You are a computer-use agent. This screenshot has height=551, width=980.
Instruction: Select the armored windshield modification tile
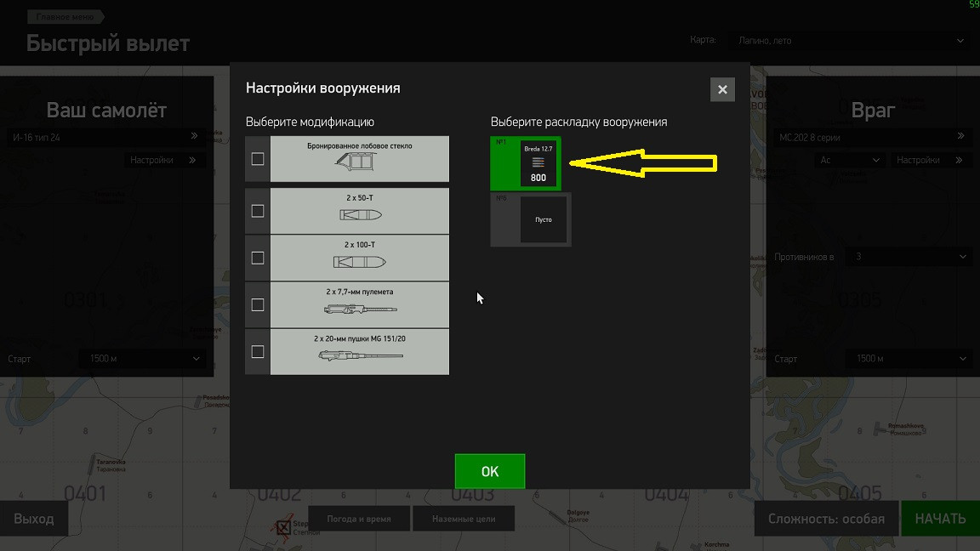click(x=359, y=159)
